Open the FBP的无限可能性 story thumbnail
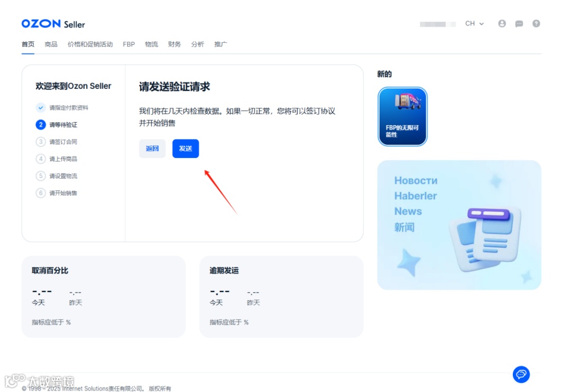The image size is (571, 392). point(402,116)
